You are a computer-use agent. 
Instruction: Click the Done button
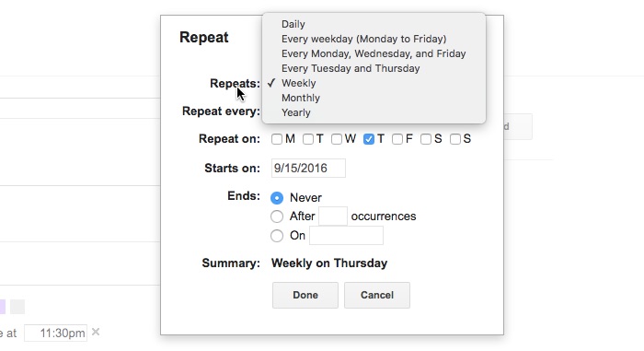coord(305,296)
